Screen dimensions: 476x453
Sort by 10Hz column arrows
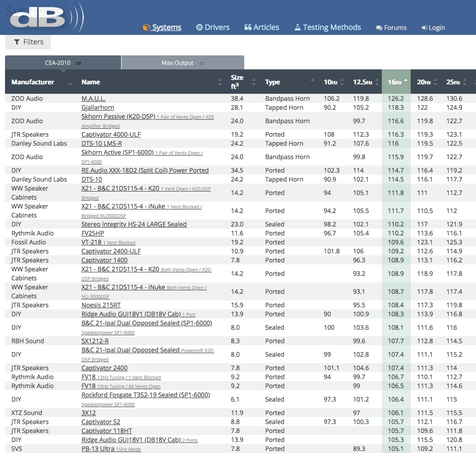coord(342,82)
